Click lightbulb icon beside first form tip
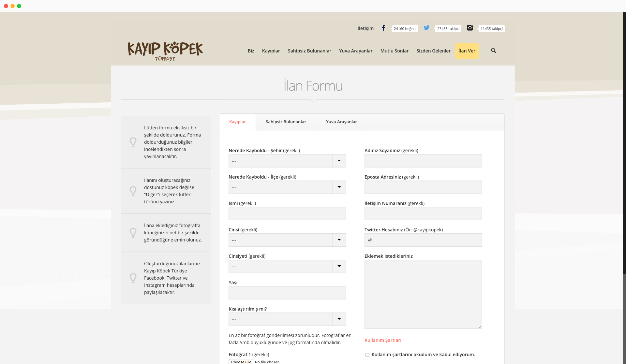Screen dimensions: 626x364 click(x=133, y=142)
